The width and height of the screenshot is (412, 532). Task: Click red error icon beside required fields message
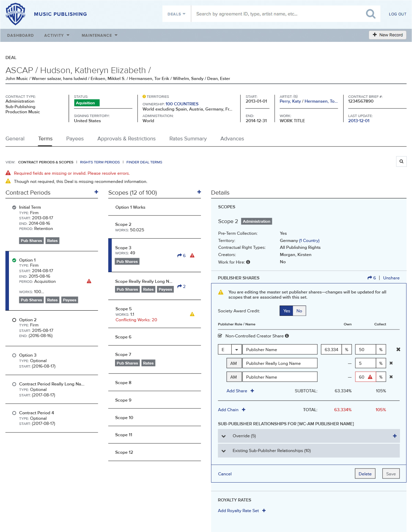point(8,173)
